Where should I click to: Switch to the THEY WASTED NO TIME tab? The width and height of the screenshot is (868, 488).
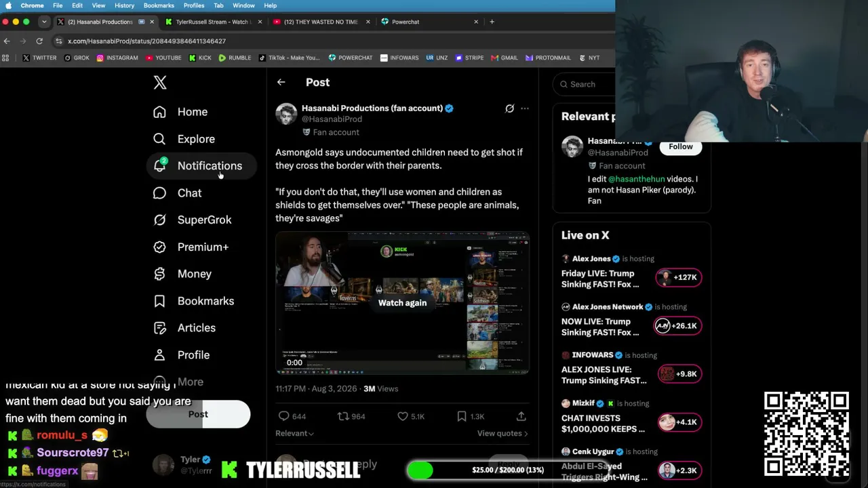click(x=321, y=22)
